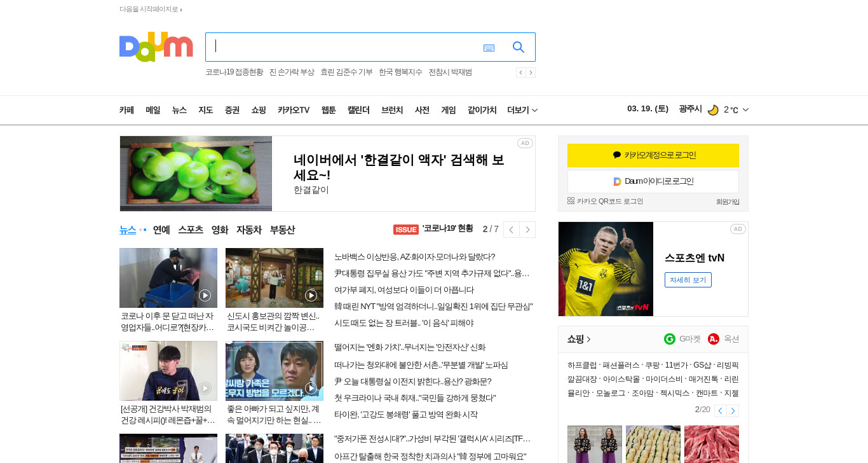Open headline 타이완, '고강도 봉쇄령' 풀고
Viewport: 868px width, 463px height.
click(x=406, y=415)
